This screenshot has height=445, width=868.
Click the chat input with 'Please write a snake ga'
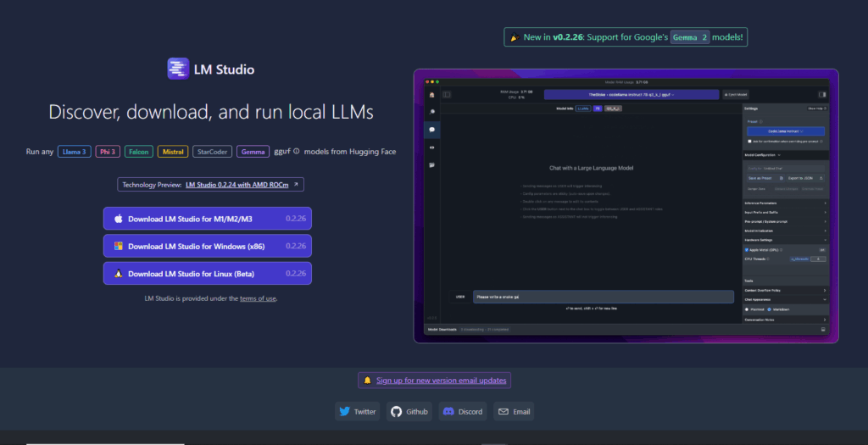[x=604, y=297]
